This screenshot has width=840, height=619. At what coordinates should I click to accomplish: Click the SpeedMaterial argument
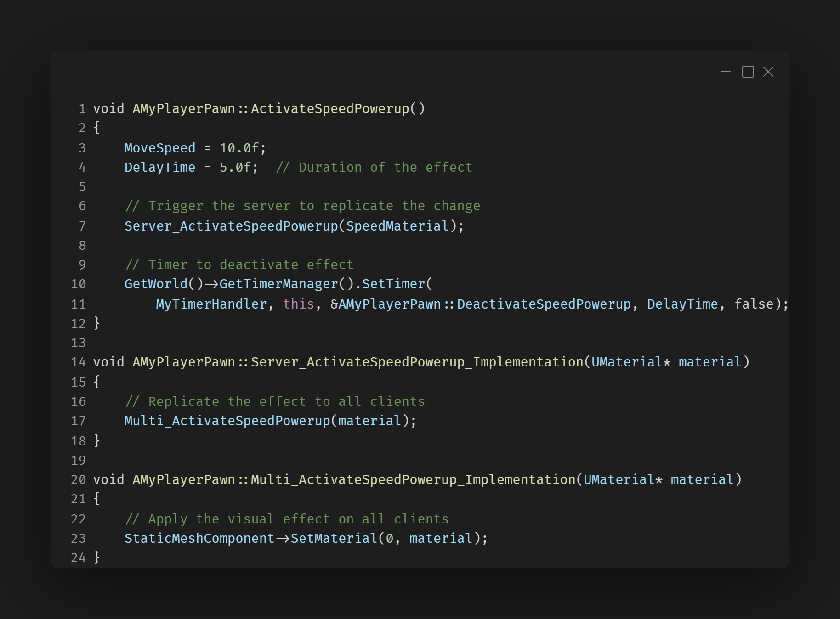[x=397, y=226]
